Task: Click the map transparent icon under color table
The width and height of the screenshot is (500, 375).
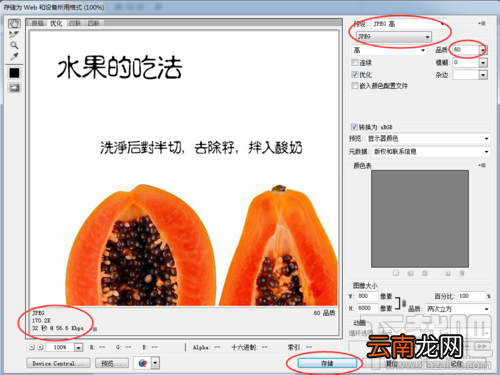Action: tap(396, 273)
